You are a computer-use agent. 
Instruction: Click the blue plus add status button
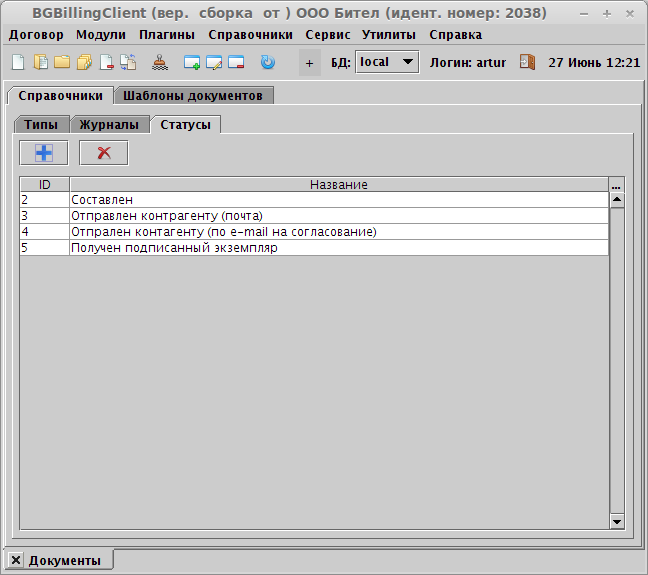(43, 153)
